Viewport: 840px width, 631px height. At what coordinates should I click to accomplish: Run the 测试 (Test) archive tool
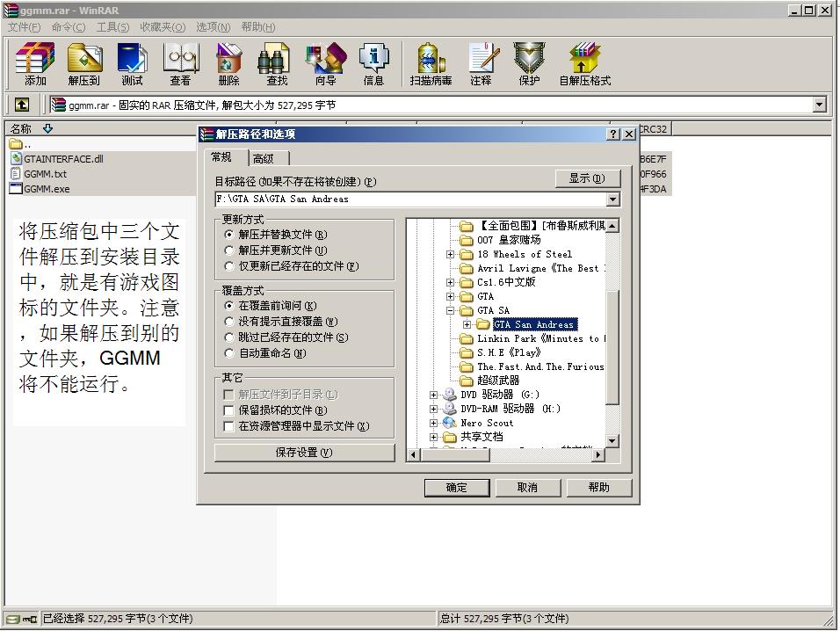(x=133, y=63)
